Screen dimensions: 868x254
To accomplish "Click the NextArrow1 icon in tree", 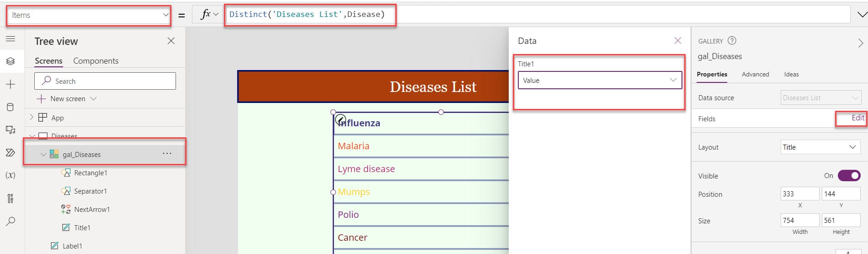I will point(66,209).
